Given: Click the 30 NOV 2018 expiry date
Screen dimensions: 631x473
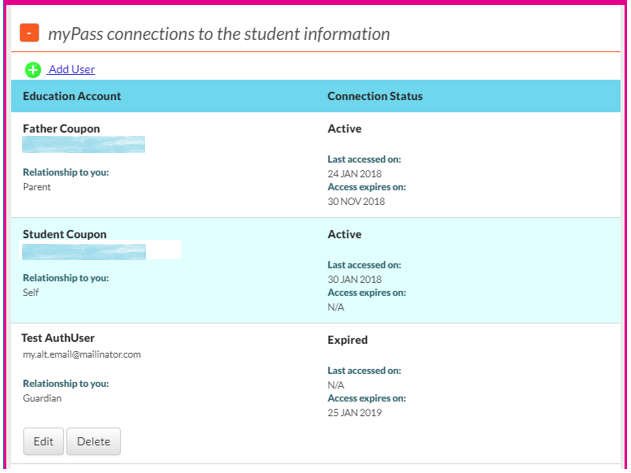Looking at the screenshot, I should [x=356, y=201].
